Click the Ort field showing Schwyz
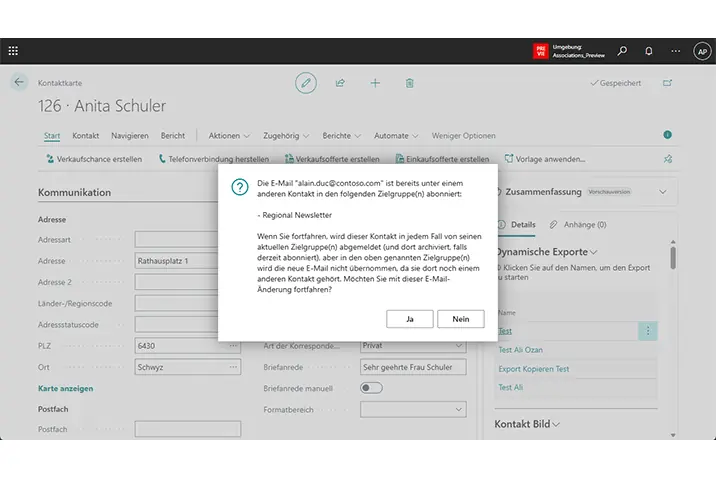 coord(188,367)
